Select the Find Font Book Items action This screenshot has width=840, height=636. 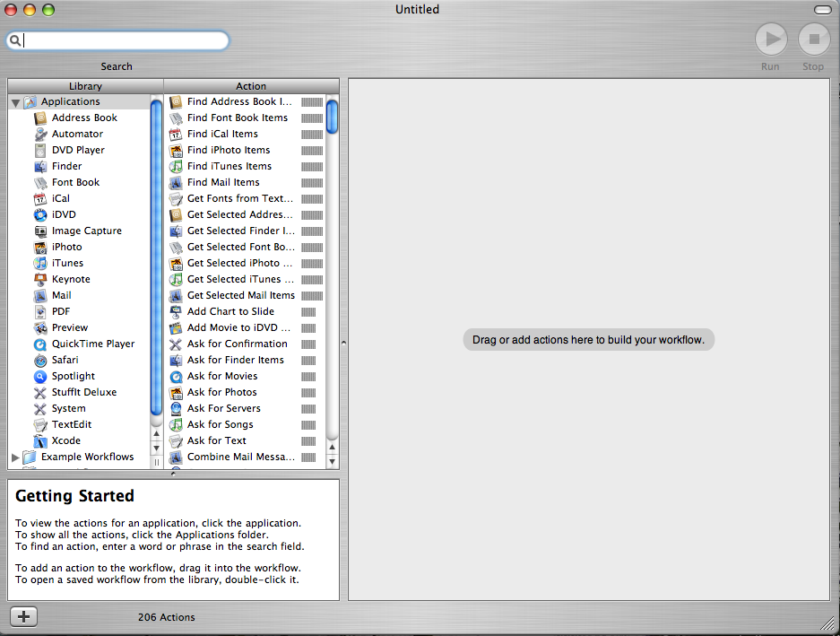point(246,118)
